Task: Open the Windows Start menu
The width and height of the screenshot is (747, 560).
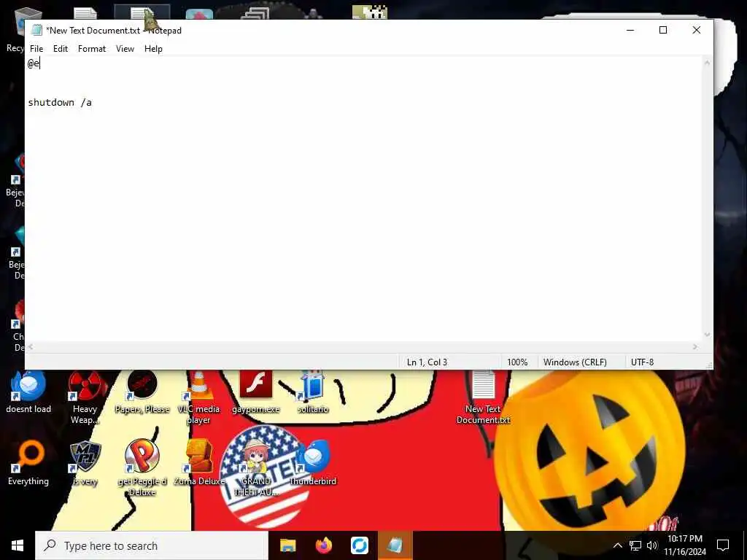Action: point(18,545)
